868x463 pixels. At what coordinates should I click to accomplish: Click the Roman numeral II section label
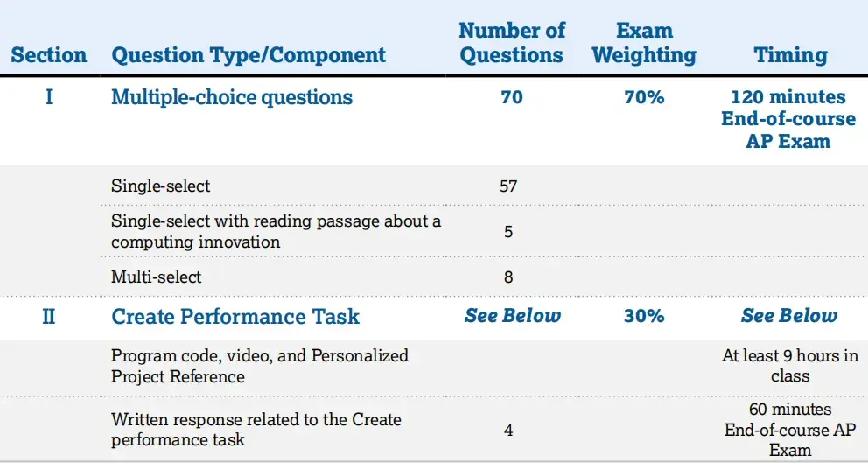[x=49, y=316]
